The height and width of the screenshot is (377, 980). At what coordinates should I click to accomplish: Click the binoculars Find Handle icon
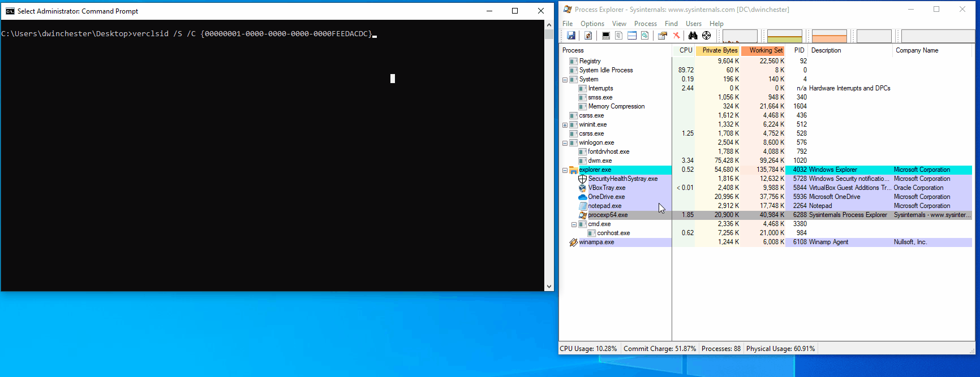tap(693, 36)
